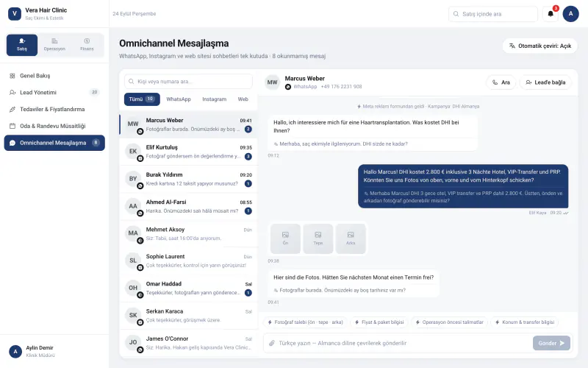588x368 pixels.
Task: Open the Tepe photo thumbnail
Action: click(x=318, y=238)
